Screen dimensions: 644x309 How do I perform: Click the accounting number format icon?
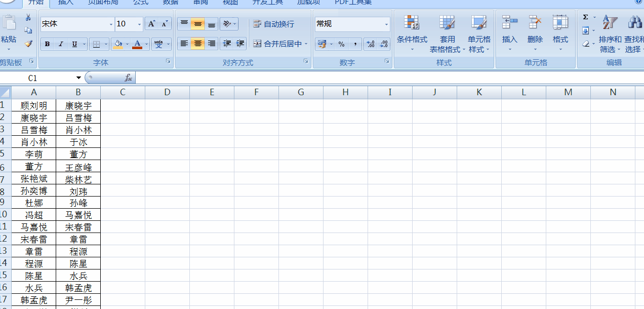[321, 44]
